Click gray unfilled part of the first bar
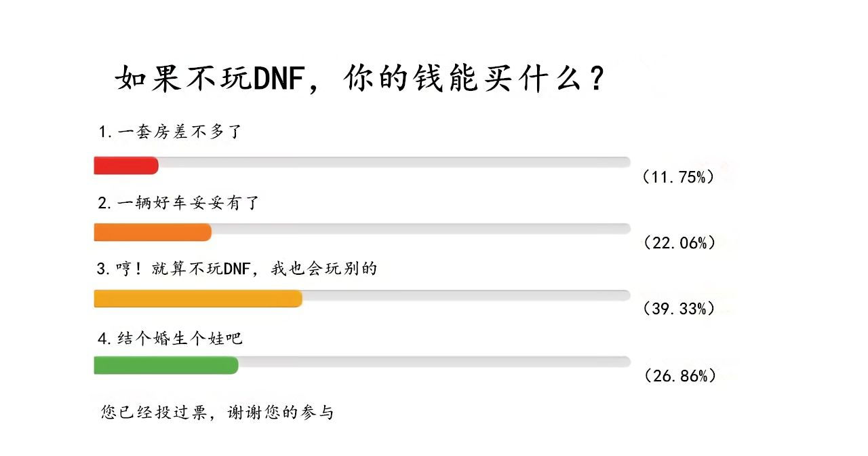This screenshot has width=868, height=456. click(395, 163)
